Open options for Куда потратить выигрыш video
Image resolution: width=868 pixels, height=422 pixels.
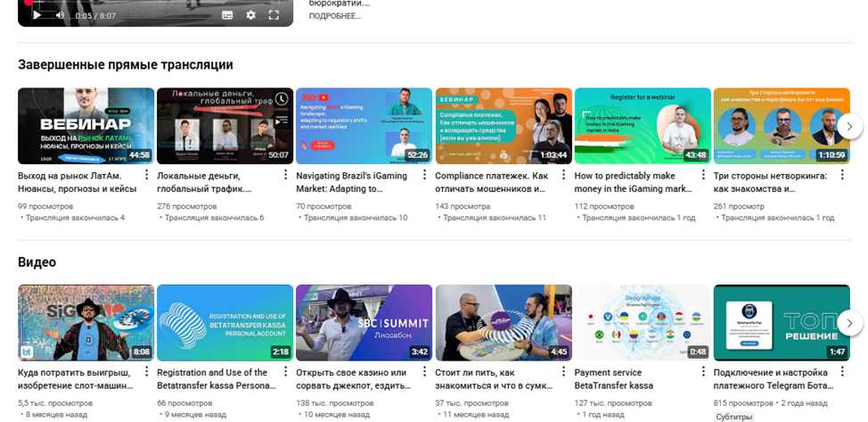[147, 372]
